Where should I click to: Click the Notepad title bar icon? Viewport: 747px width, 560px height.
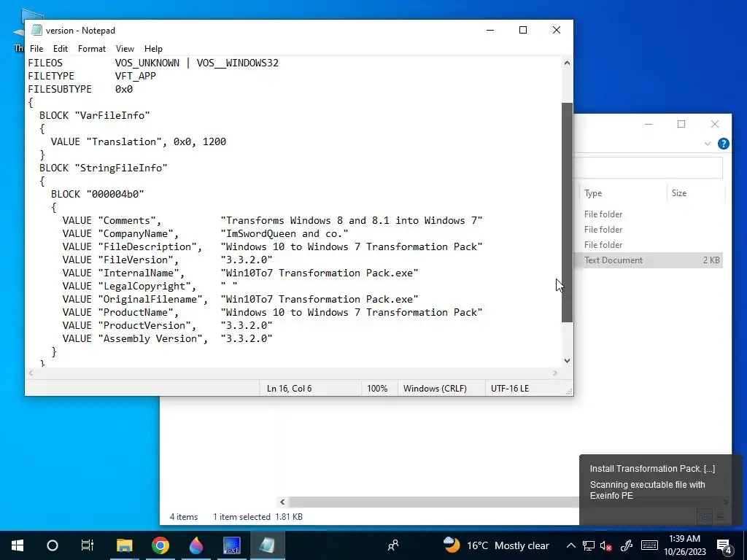[36, 30]
